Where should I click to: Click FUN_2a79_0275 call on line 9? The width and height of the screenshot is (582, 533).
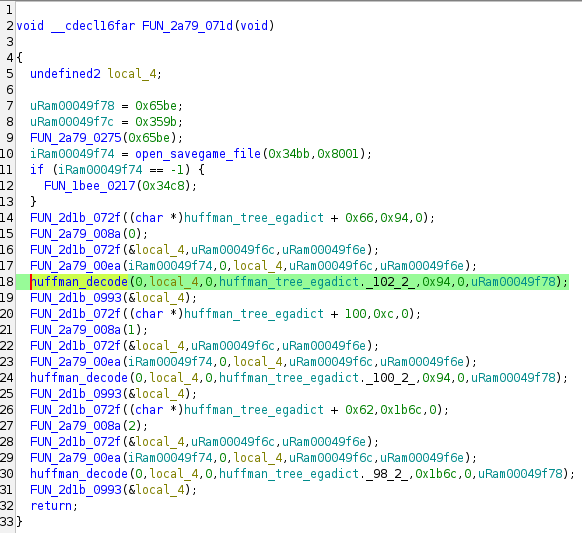pyautogui.click(x=76, y=138)
